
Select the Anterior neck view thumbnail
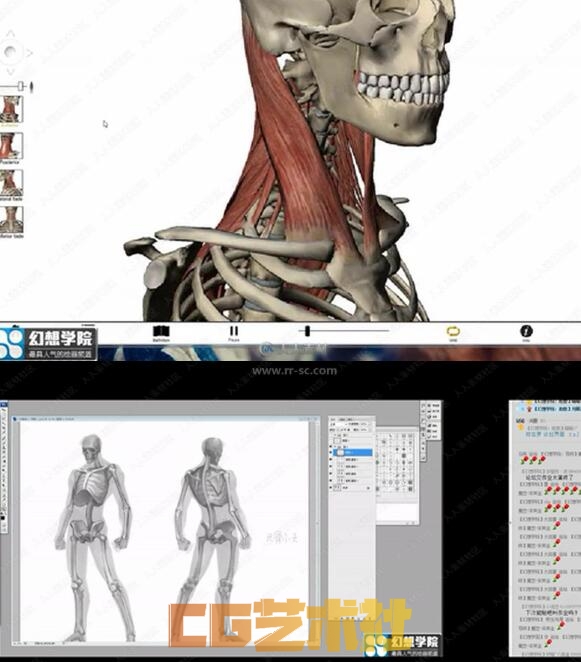click(x=11, y=109)
